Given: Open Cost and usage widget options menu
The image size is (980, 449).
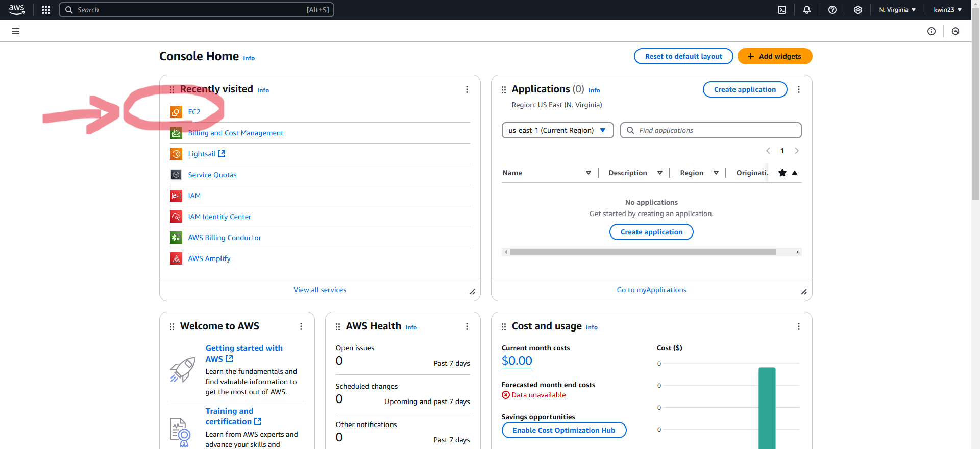Looking at the screenshot, I should tap(799, 326).
